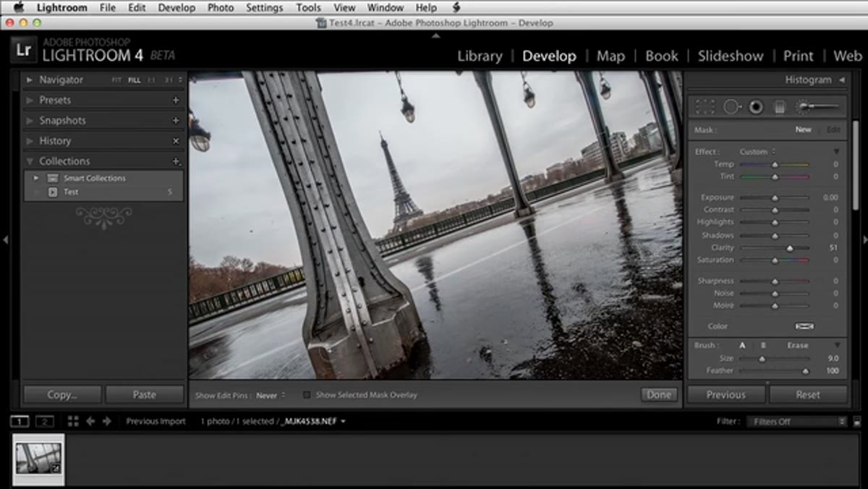Select the Adjustment Brush tool
This screenshot has height=489, width=868.
(x=817, y=107)
